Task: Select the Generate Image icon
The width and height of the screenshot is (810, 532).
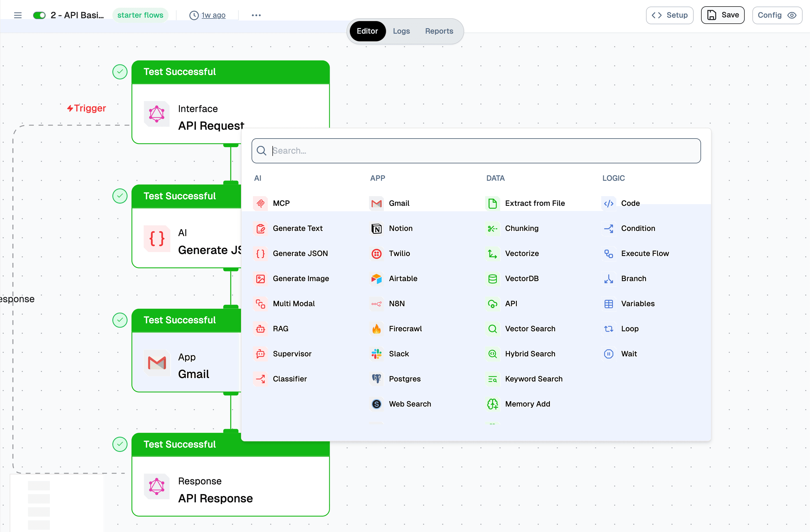Action: 260,279
